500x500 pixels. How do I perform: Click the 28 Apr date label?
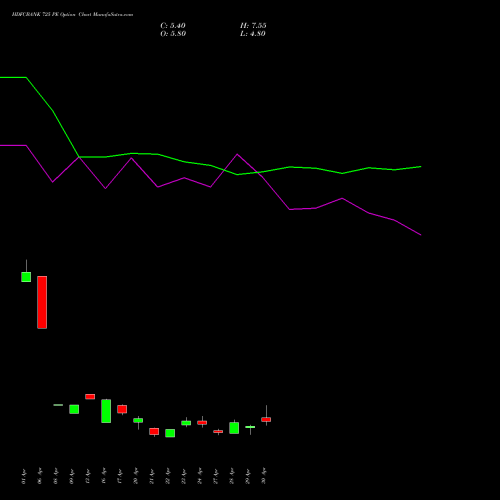tap(231, 476)
